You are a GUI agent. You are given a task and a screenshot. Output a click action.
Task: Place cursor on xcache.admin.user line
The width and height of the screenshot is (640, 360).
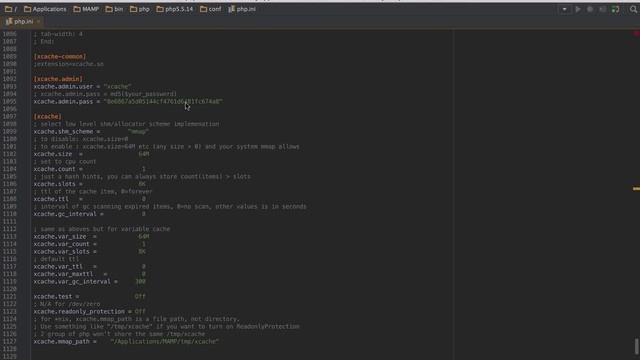point(82,87)
